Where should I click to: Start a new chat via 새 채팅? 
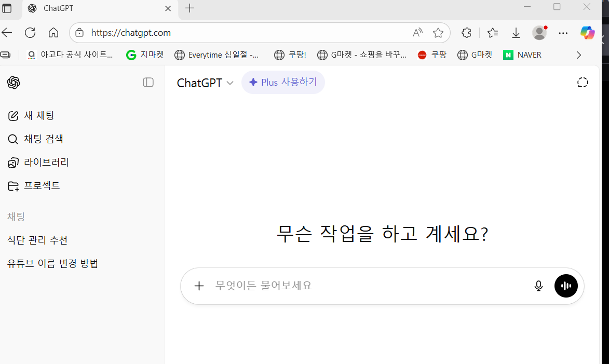pos(31,115)
